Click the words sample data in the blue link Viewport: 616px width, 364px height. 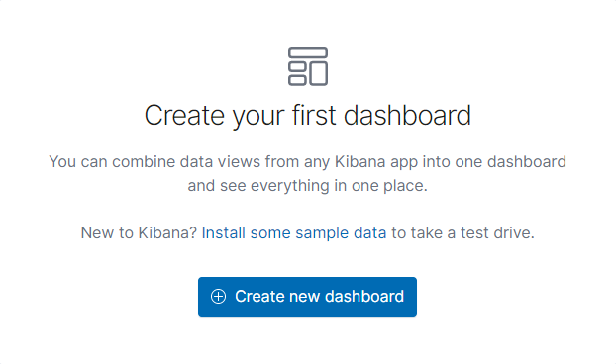click(341, 233)
